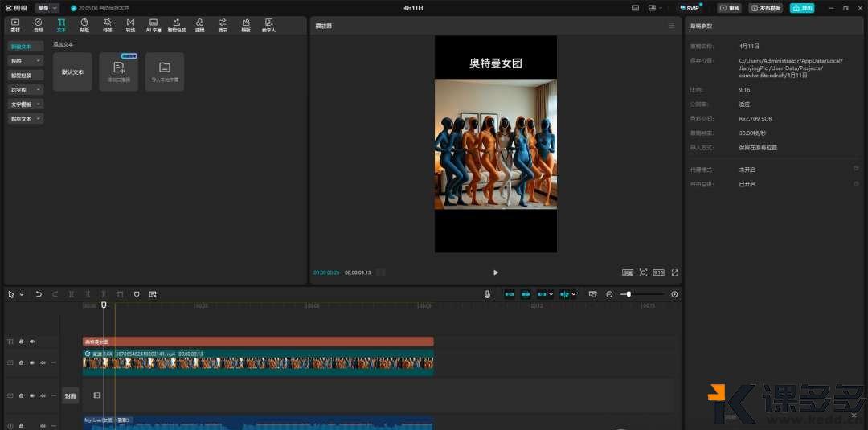Click the auto-save status indicator
The image size is (868, 430).
[100, 8]
